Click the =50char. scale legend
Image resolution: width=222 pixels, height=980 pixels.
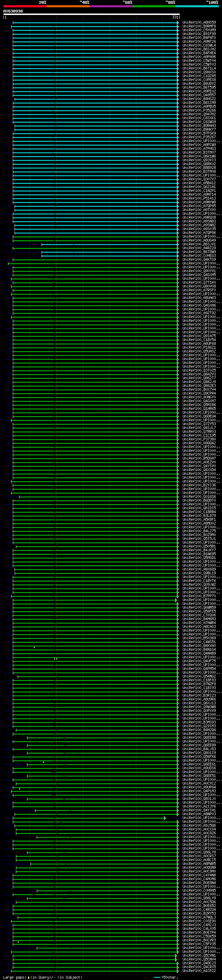(x=166, y=977)
